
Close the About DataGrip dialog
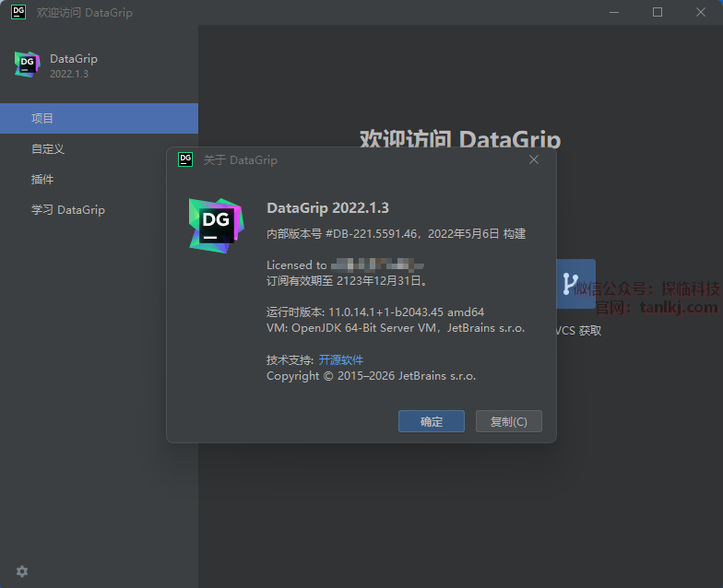tap(534, 159)
